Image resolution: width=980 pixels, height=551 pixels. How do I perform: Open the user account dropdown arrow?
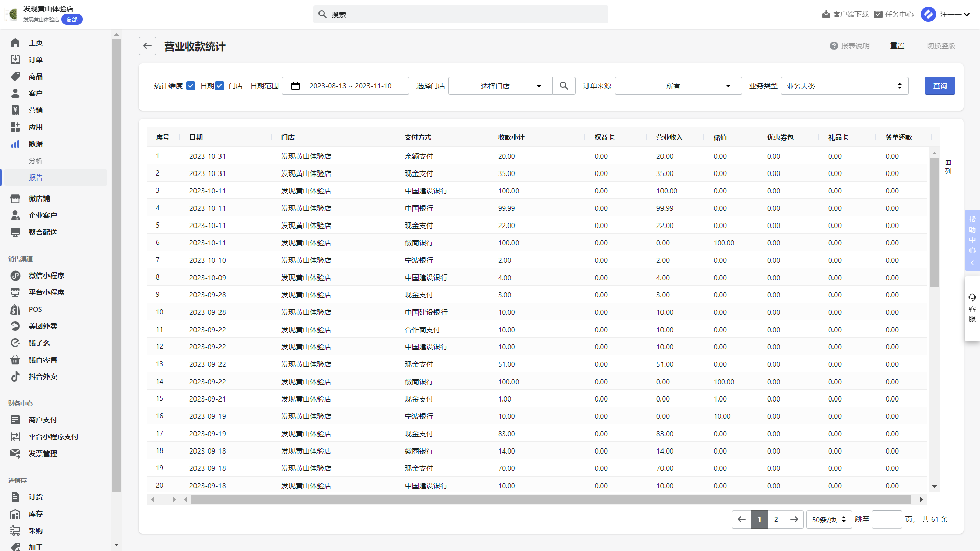coord(967,14)
